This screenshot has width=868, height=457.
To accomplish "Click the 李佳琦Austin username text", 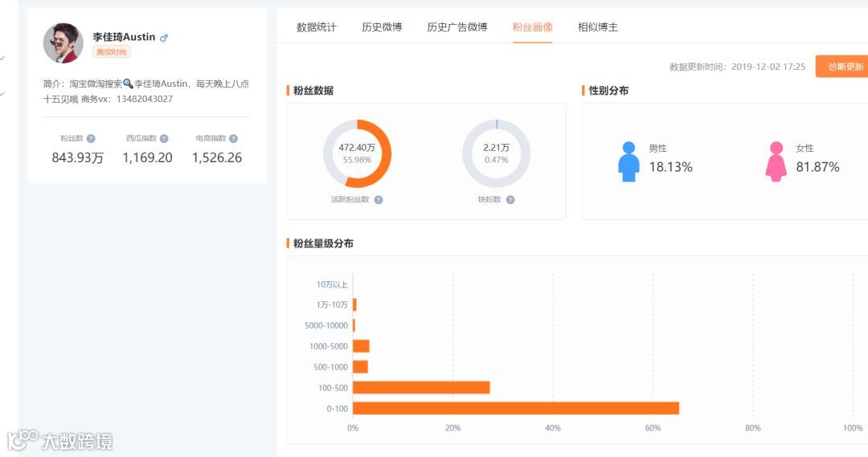I will point(124,37).
